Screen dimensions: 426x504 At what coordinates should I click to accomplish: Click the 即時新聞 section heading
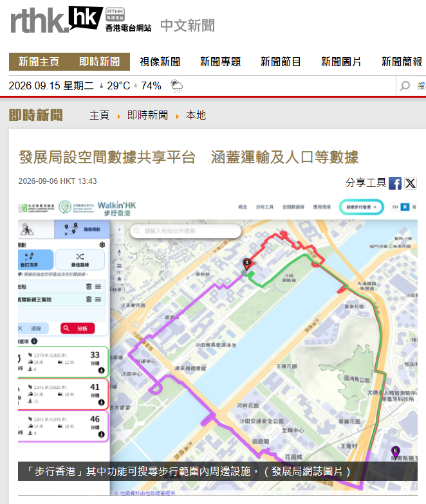click(x=36, y=115)
